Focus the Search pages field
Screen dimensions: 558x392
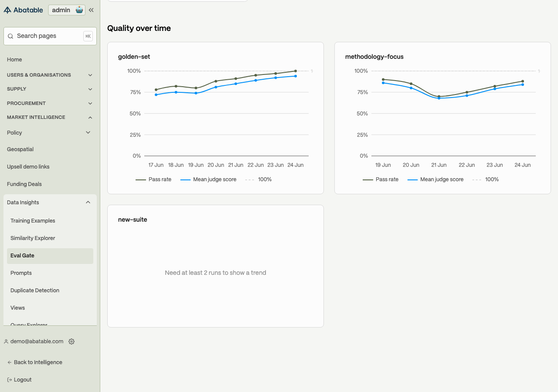[x=50, y=36]
